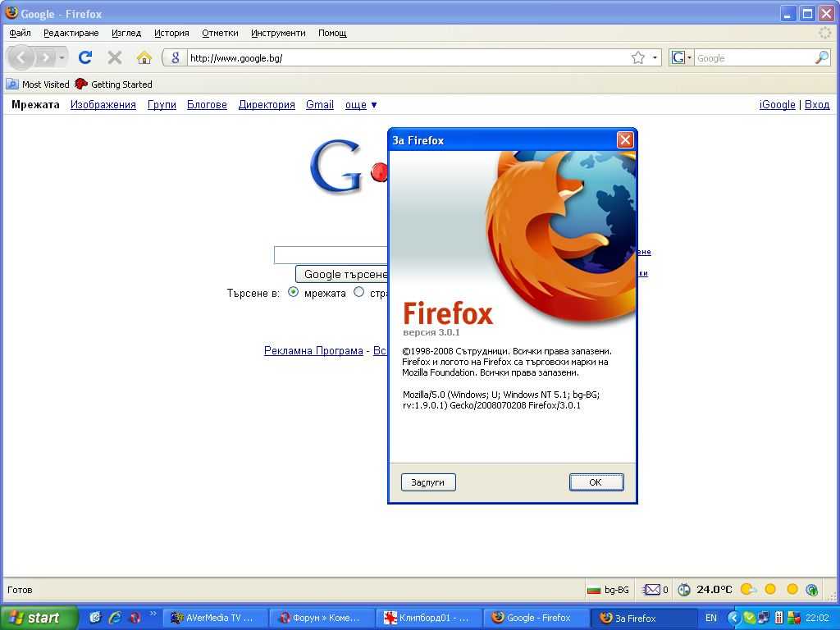Viewport: 840px width, 630px height.
Task: Click the 'версия 3.0.1' version text
Action: [x=431, y=332]
